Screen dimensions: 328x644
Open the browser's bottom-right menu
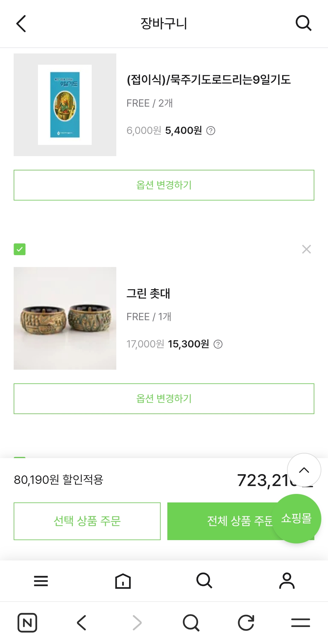(x=300, y=623)
